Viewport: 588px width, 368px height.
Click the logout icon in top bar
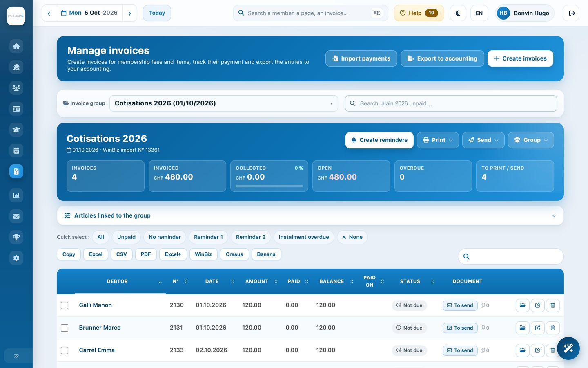point(572,13)
